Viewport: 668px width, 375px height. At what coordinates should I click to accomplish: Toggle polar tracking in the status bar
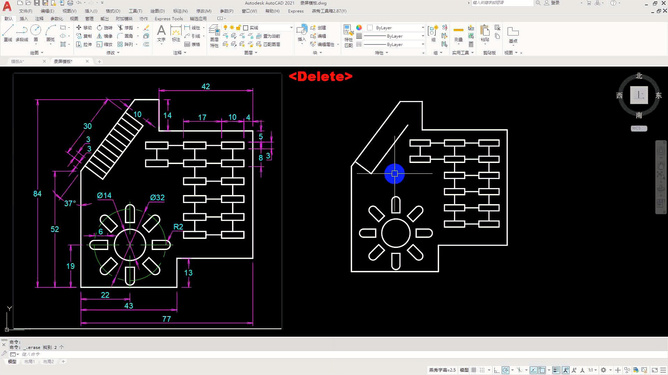click(505, 370)
